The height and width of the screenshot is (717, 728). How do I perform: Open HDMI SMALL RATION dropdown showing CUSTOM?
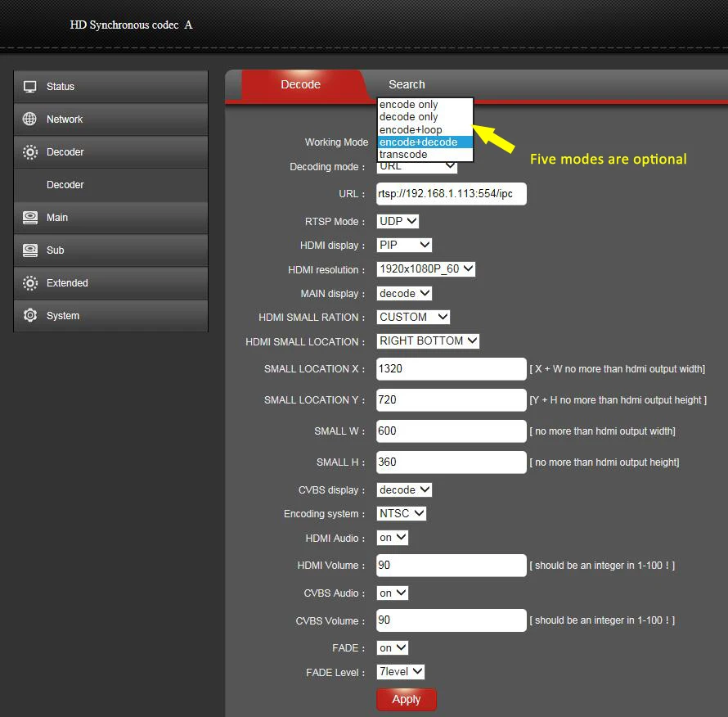(413, 317)
